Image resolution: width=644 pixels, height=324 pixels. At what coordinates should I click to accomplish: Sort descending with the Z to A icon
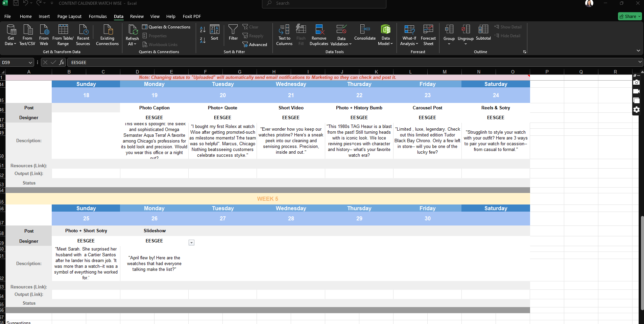(203, 40)
